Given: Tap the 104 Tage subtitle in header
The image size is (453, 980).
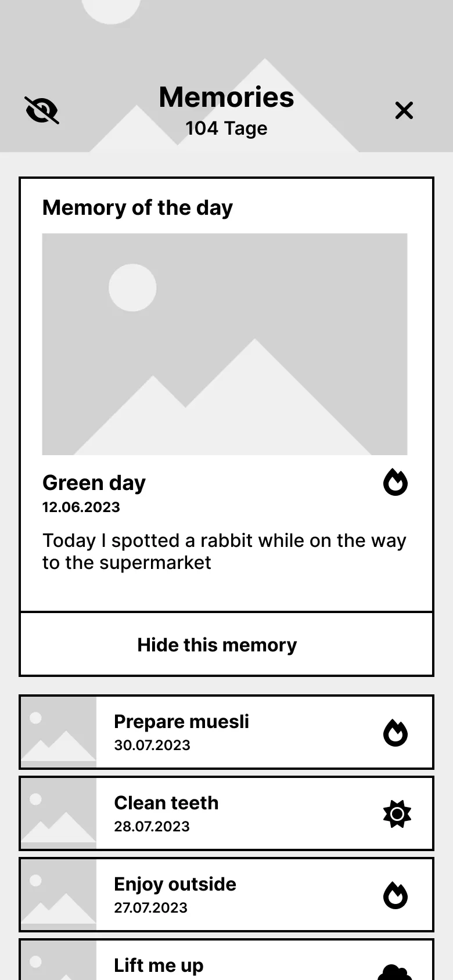Looking at the screenshot, I should 227,128.
